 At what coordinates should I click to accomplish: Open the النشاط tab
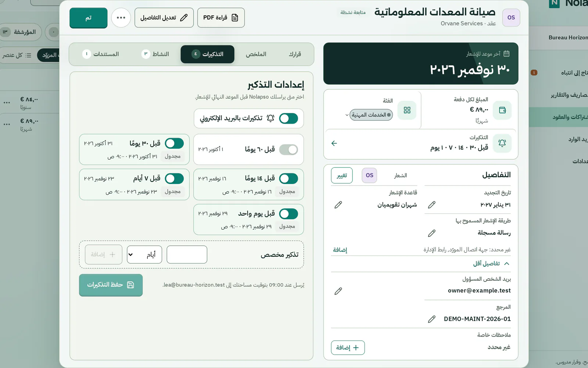tap(155, 54)
